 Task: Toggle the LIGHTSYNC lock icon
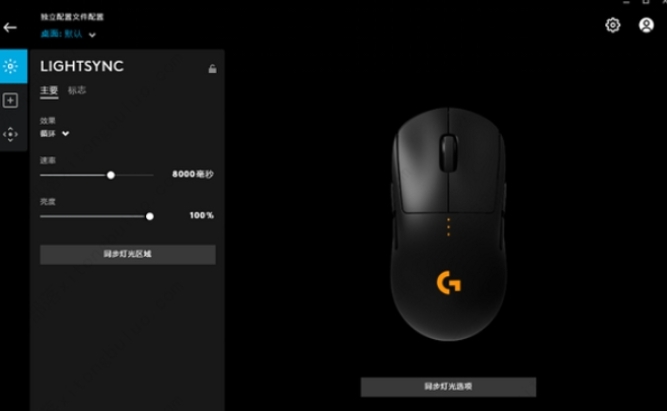pyautogui.click(x=212, y=68)
